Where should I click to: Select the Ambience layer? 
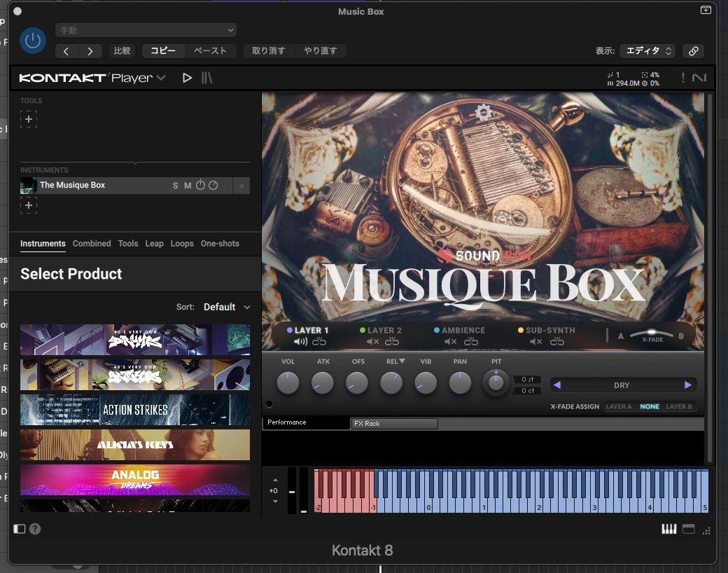pos(459,331)
